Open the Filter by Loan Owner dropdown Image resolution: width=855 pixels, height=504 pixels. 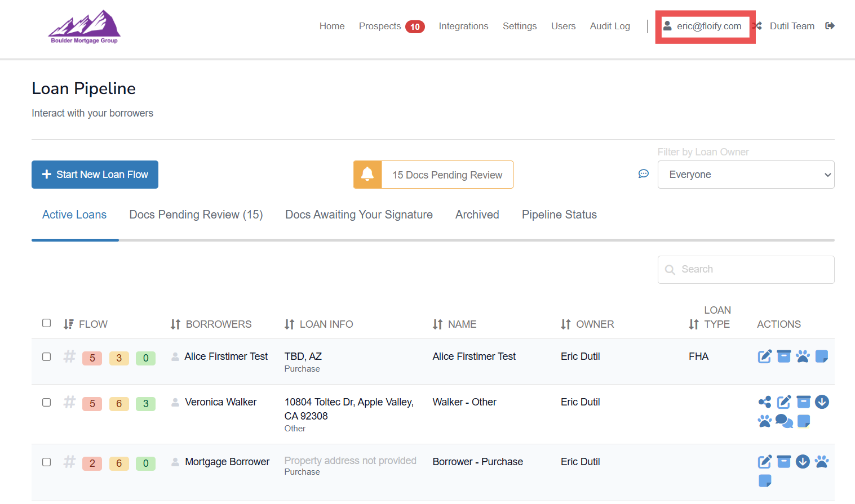click(x=745, y=175)
